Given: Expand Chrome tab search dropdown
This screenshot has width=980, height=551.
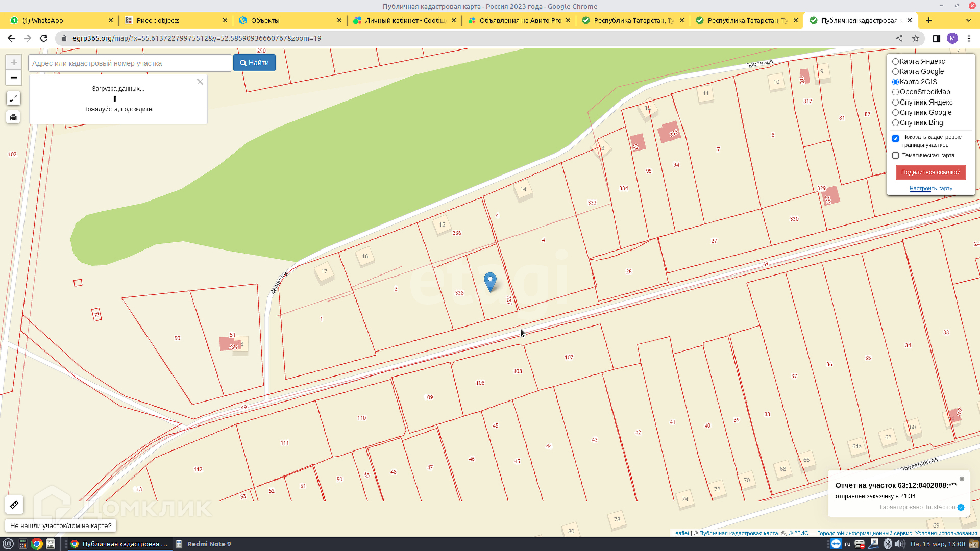Looking at the screenshot, I should (x=968, y=20).
